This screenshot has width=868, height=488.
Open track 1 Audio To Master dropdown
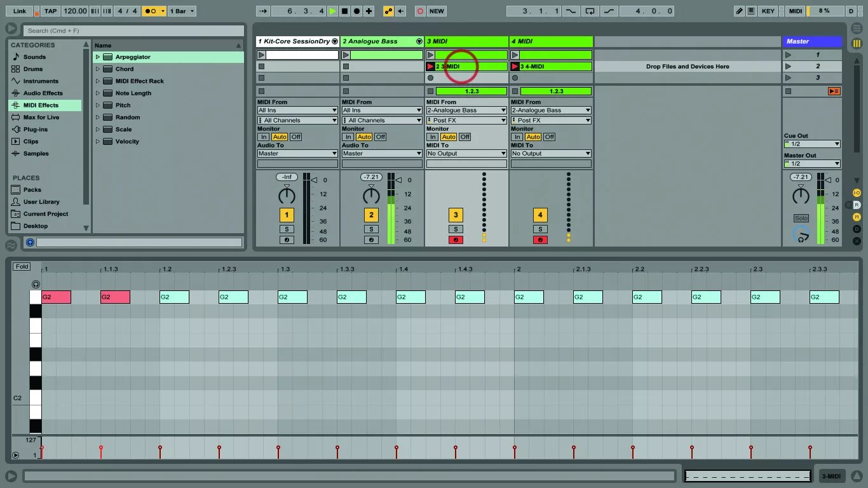tap(297, 153)
